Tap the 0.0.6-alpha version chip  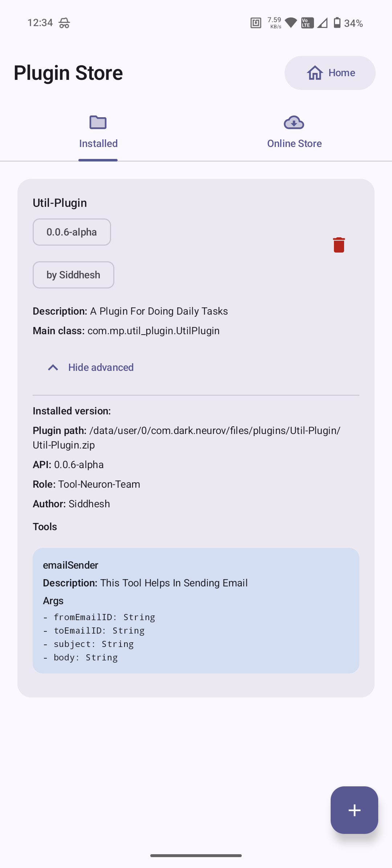pos(72,232)
